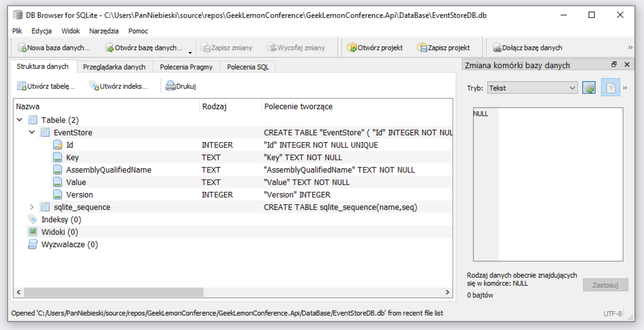Click the scrollbar right arrow

pyautogui.click(x=447, y=292)
